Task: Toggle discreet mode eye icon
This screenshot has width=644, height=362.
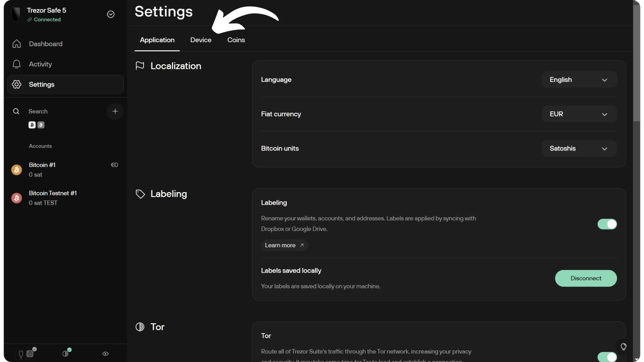Action: tap(105, 353)
